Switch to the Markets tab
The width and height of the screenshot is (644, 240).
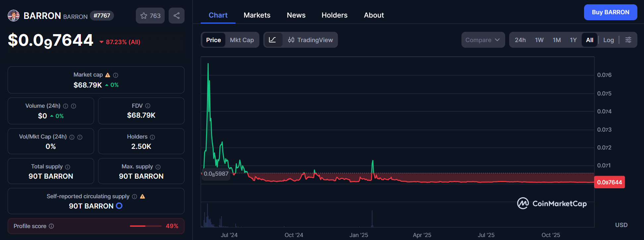(x=257, y=15)
